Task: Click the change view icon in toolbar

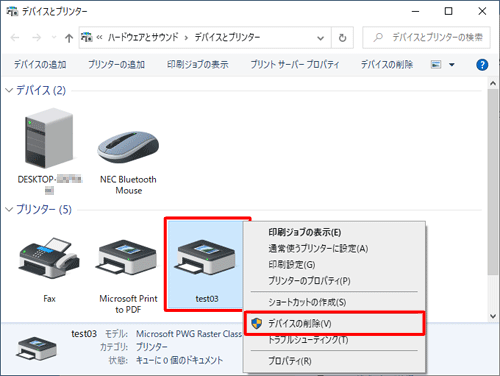Action: (x=436, y=65)
